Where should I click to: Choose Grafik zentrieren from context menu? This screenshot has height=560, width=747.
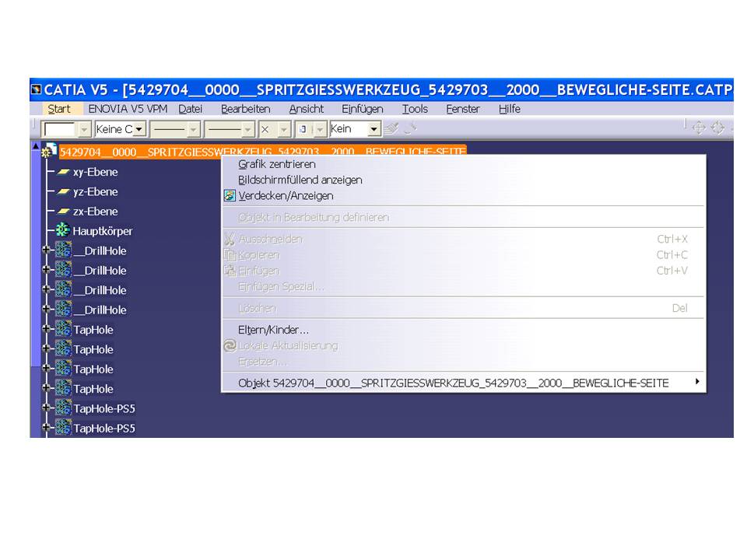point(277,164)
